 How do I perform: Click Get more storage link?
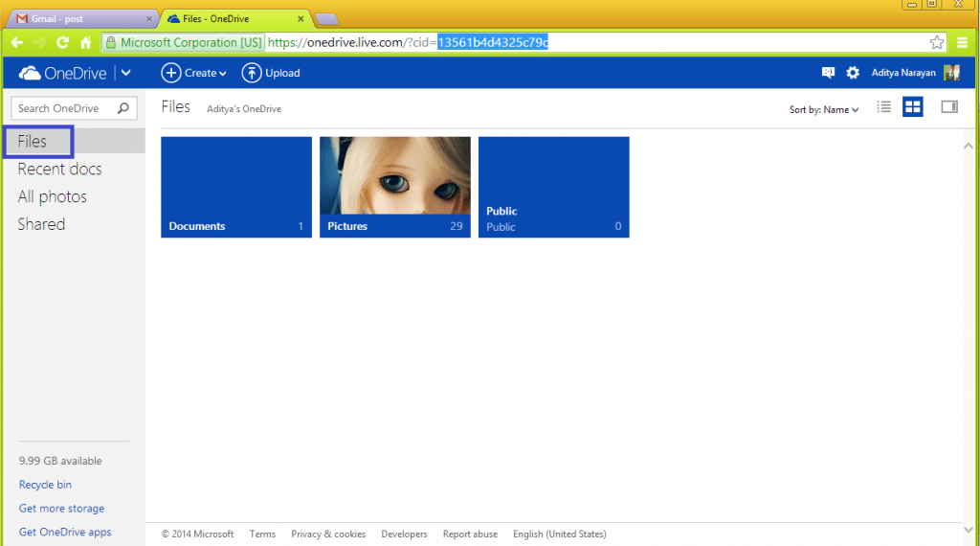point(61,509)
